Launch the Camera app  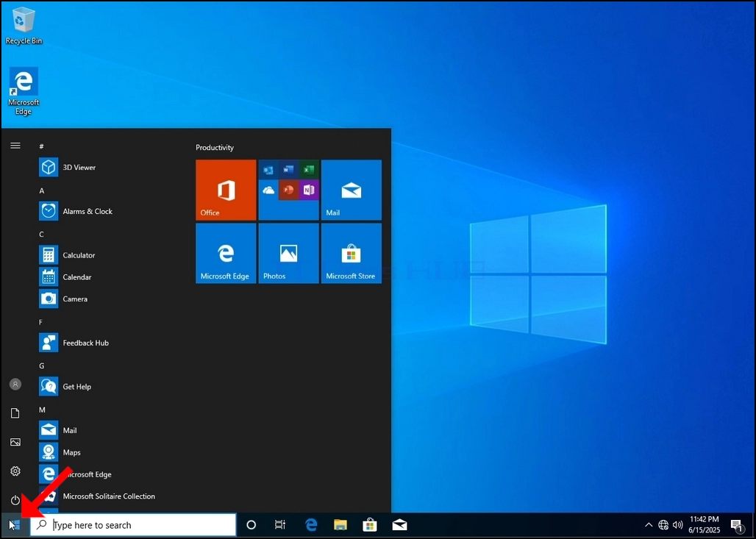click(x=109, y=299)
